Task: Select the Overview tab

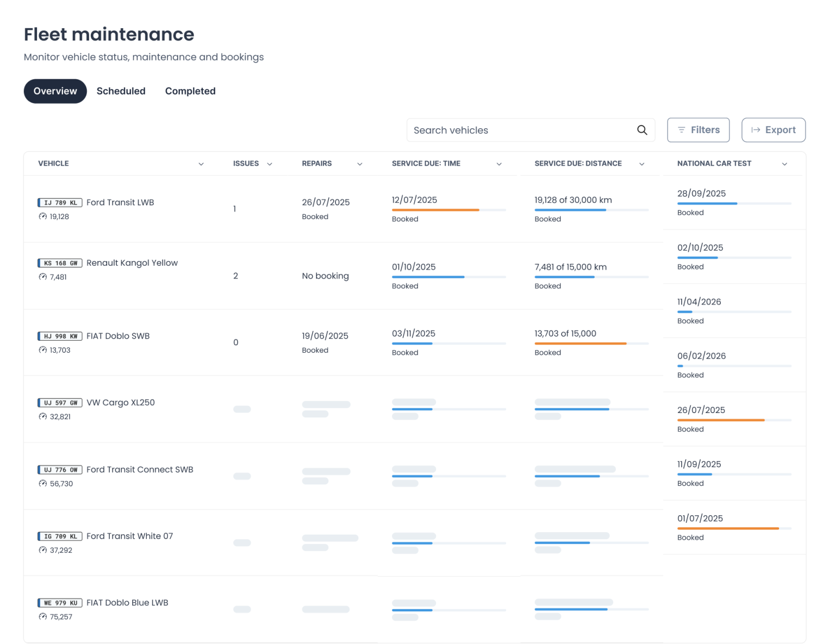Action: [55, 91]
